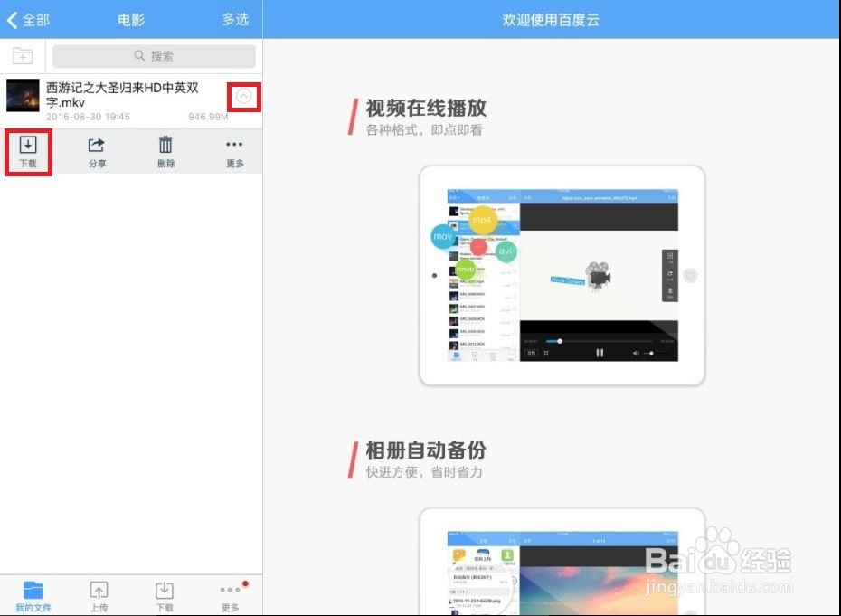Open thumbnail of 西游记之大圣归来 video
Viewport: 841px width, 616px height.
tap(23, 96)
